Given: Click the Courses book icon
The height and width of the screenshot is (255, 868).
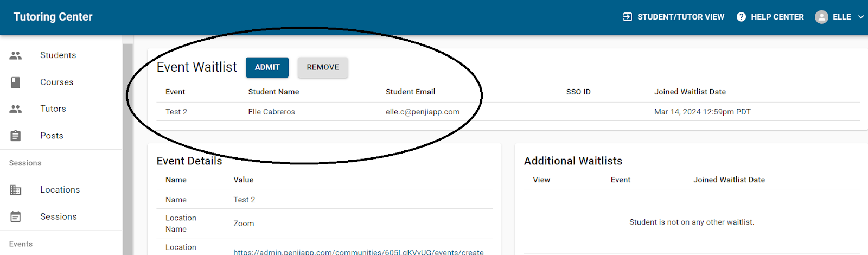Looking at the screenshot, I should 16,82.
